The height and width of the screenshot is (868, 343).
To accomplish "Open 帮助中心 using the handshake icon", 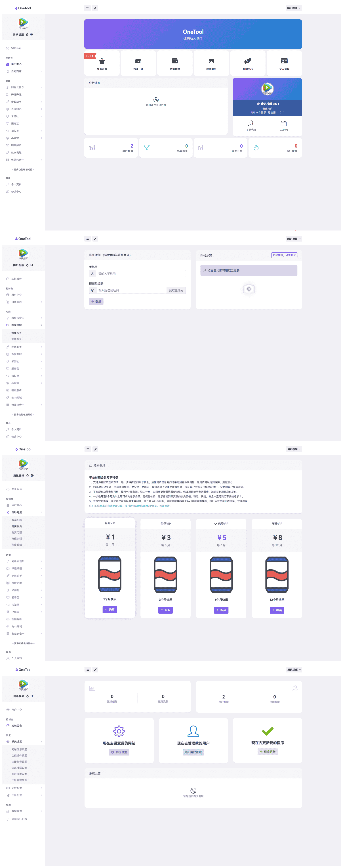I will click(x=247, y=61).
